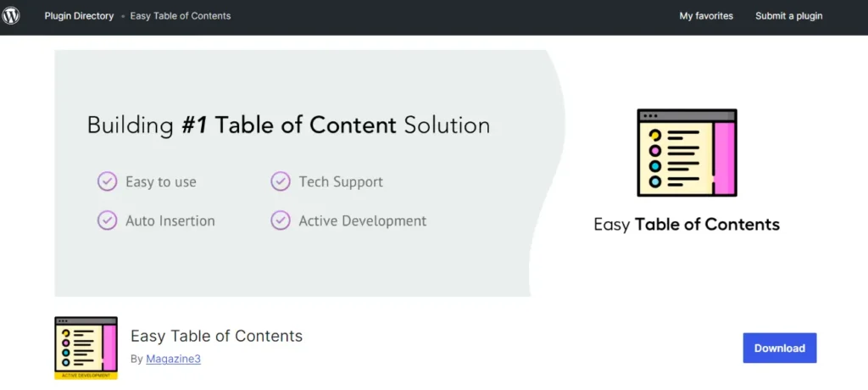Click the checkmark beside Tech Support
The width and height of the screenshot is (868, 390).
[x=280, y=181]
